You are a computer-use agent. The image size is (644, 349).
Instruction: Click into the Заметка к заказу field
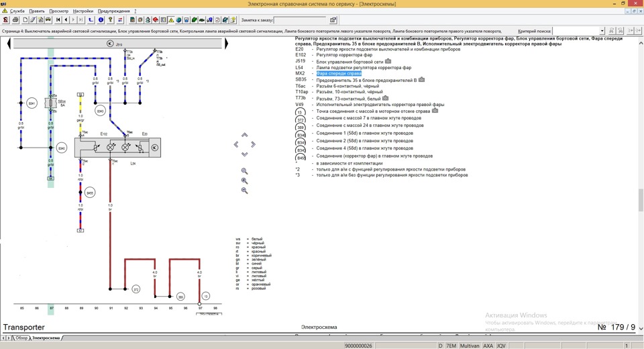[x=301, y=19]
